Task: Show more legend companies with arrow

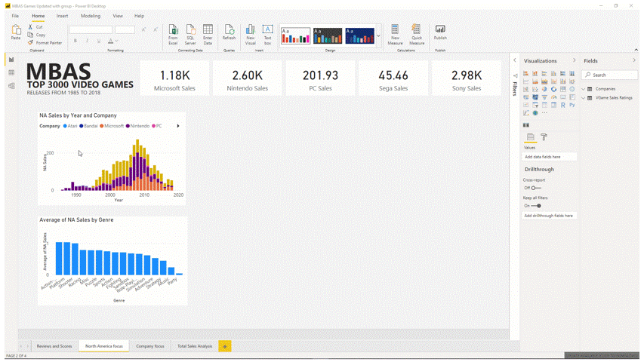Action: click(178, 126)
